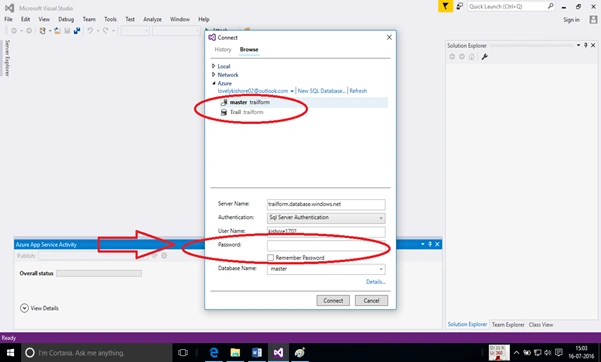Click the Navigate Backward toolbar icon
Image resolution: width=601 pixels, height=362 pixels.
click(14, 31)
